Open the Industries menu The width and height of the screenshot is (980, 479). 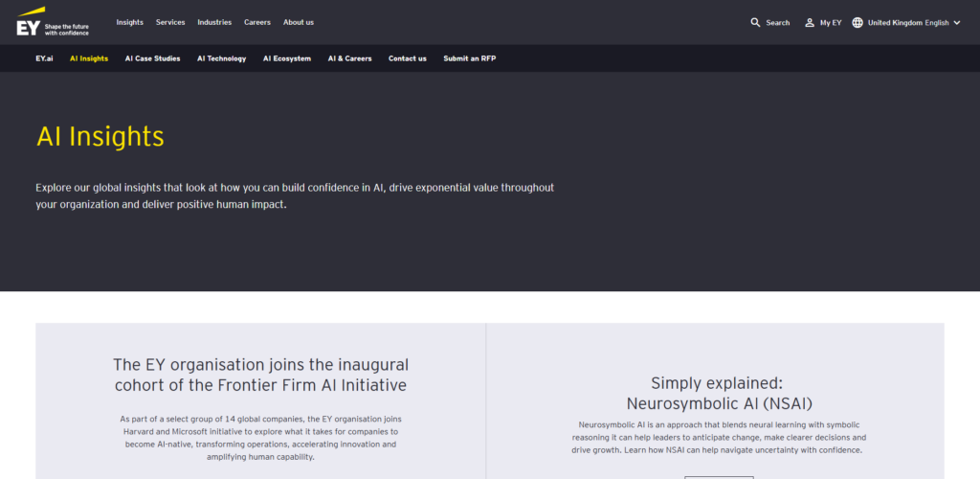click(214, 22)
